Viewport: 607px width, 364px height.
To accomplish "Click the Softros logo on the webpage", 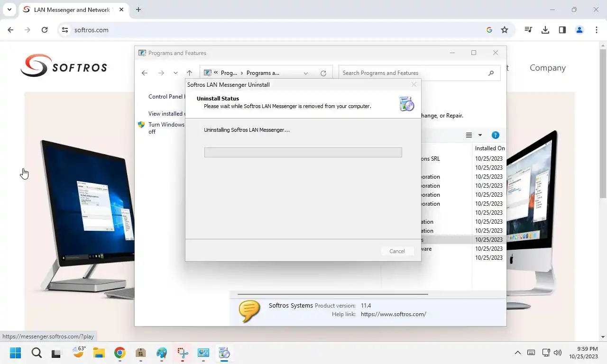I will (64, 66).
